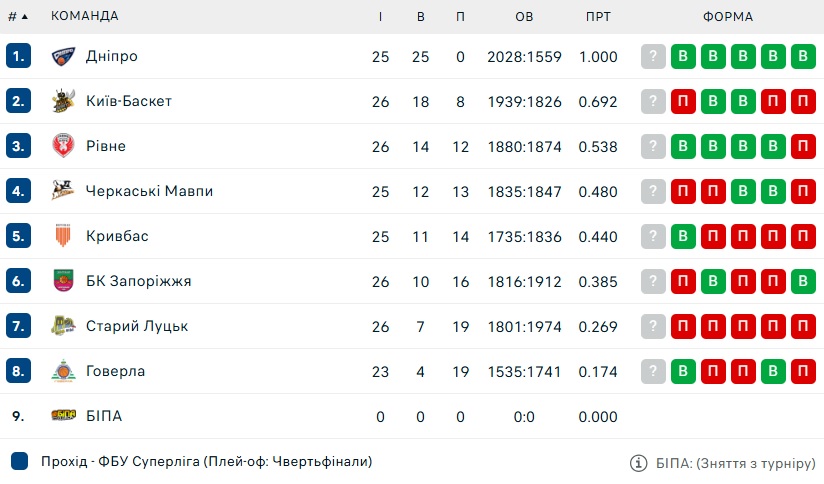This screenshot has height=484, width=824.
Task: Click the Київ-Баскет team logo
Action: pyautogui.click(x=63, y=101)
